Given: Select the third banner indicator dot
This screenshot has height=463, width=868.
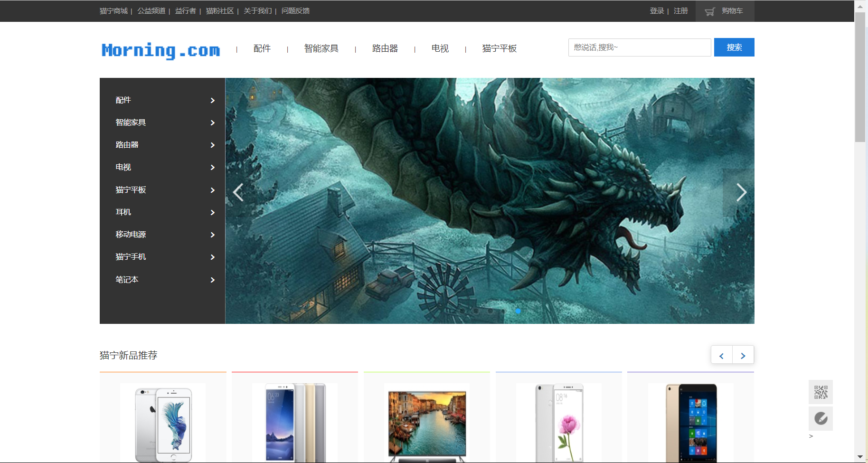Looking at the screenshot, I should click(490, 311).
